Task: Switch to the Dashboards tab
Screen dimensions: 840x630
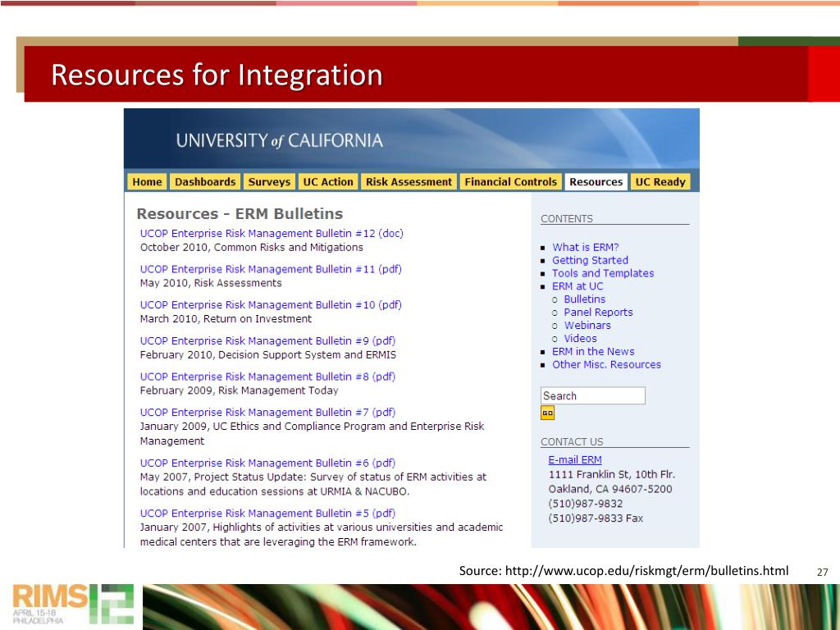Action: [x=205, y=181]
